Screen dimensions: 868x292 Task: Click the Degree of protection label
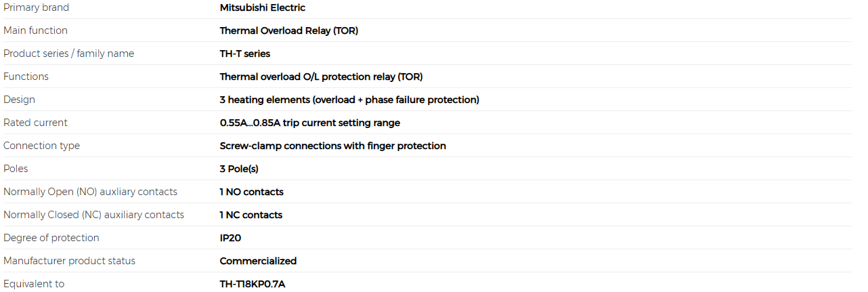point(51,238)
